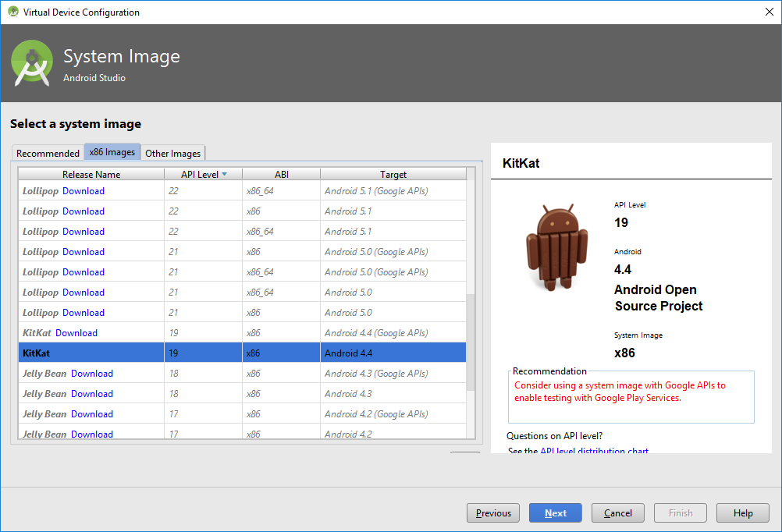Download Lollipop 21 x86_64 Google APIs image
The image size is (782, 532).
pos(84,272)
